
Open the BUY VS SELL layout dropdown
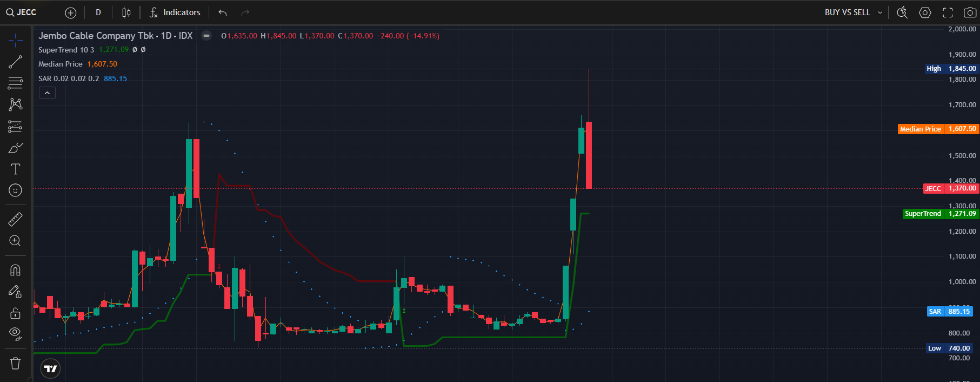coord(853,12)
